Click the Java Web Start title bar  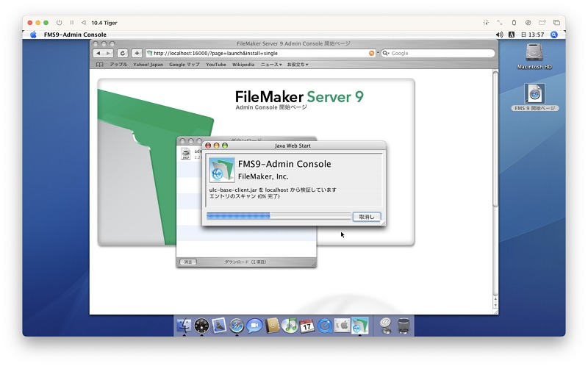(x=293, y=146)
